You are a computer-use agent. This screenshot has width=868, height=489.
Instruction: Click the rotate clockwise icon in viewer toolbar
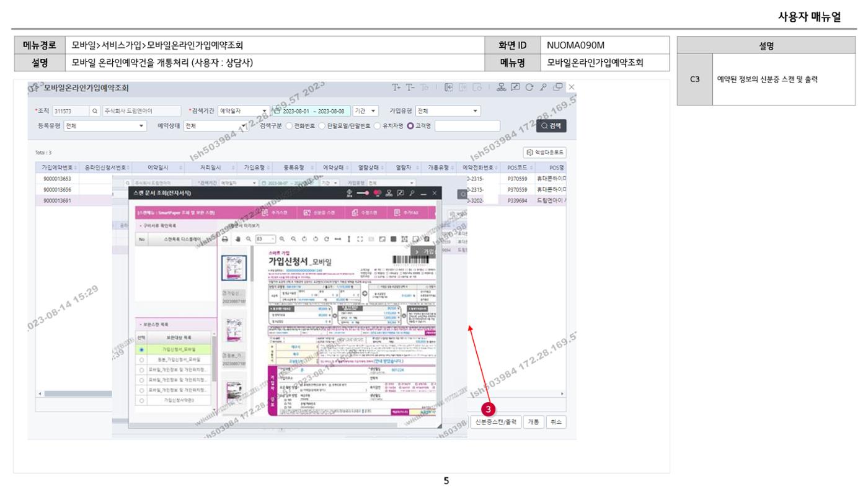click(326, 238)
